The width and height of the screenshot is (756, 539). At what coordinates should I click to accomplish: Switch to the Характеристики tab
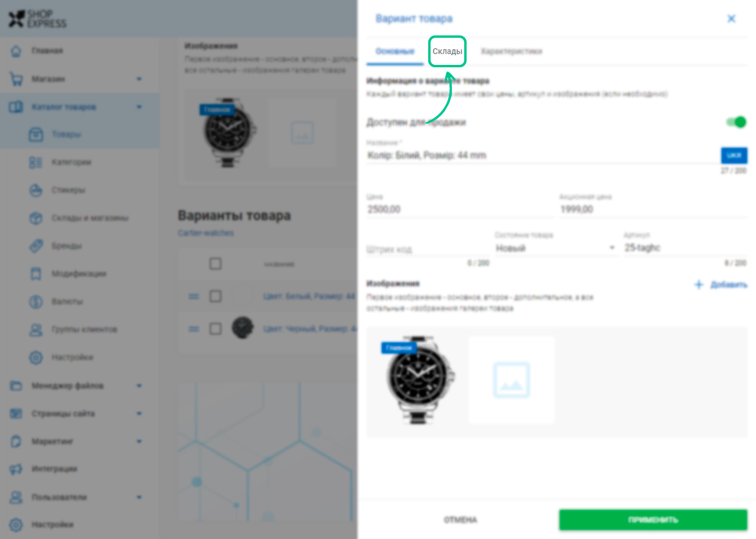[x=511, y=51]
